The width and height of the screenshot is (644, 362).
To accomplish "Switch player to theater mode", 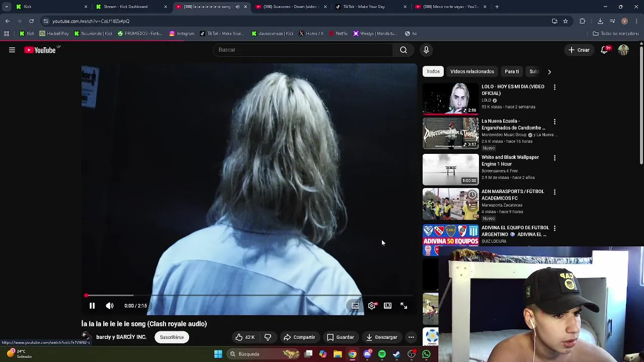I will coord(387,306).
